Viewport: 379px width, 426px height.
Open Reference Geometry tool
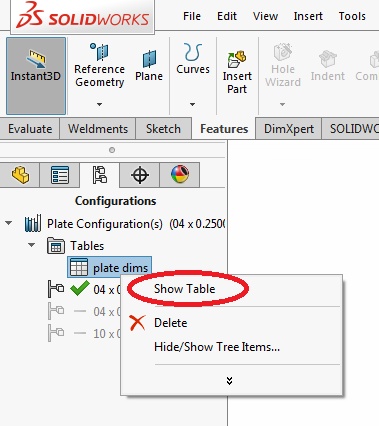coord(99,65)
